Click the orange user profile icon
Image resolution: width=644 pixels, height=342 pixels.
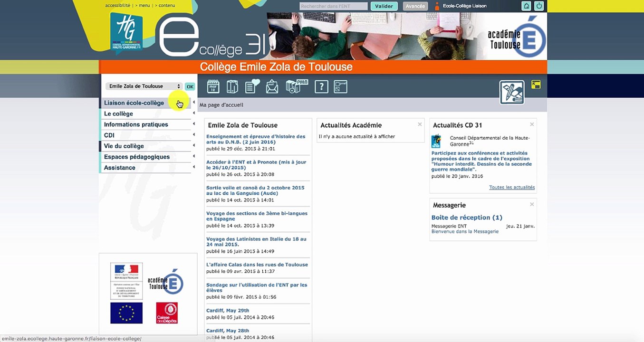pos(437,6)
